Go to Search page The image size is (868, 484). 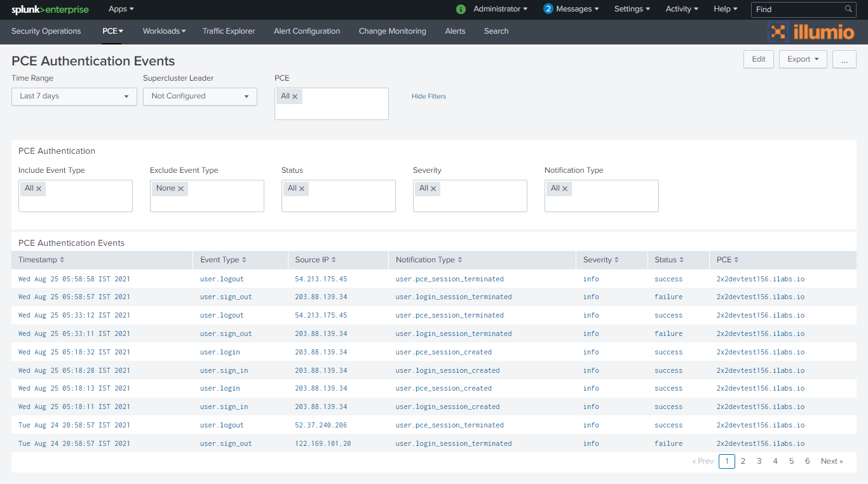pyautogui.click(x=496, y=31)
